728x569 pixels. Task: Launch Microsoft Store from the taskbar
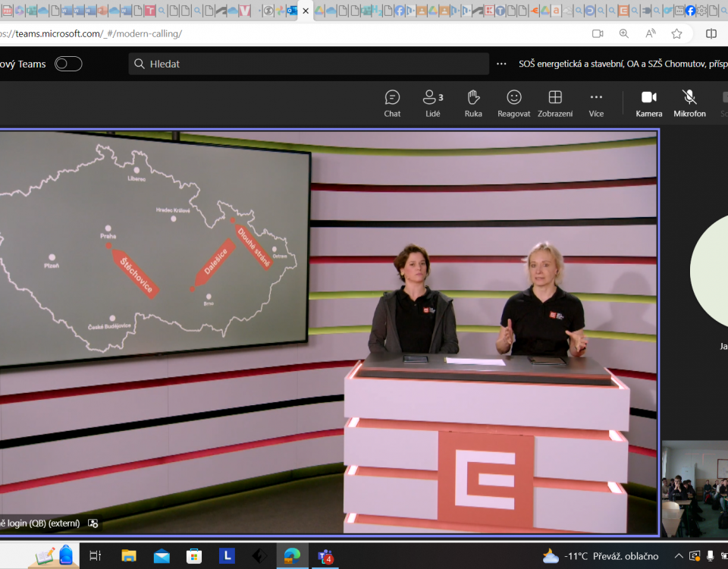[194, 555]
